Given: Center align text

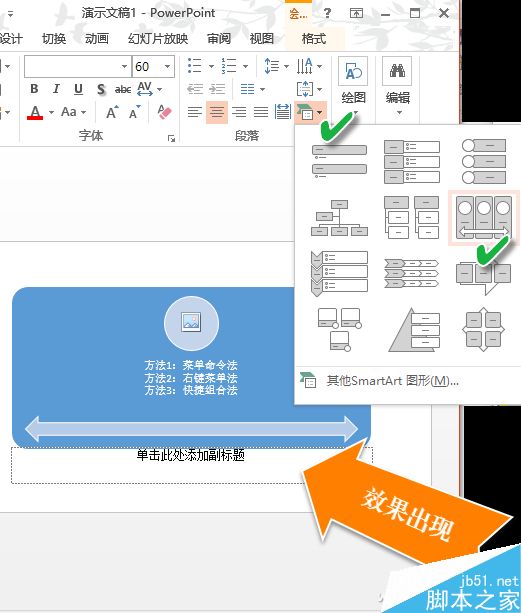Looking at the screenshot, I should coord(217,112).
